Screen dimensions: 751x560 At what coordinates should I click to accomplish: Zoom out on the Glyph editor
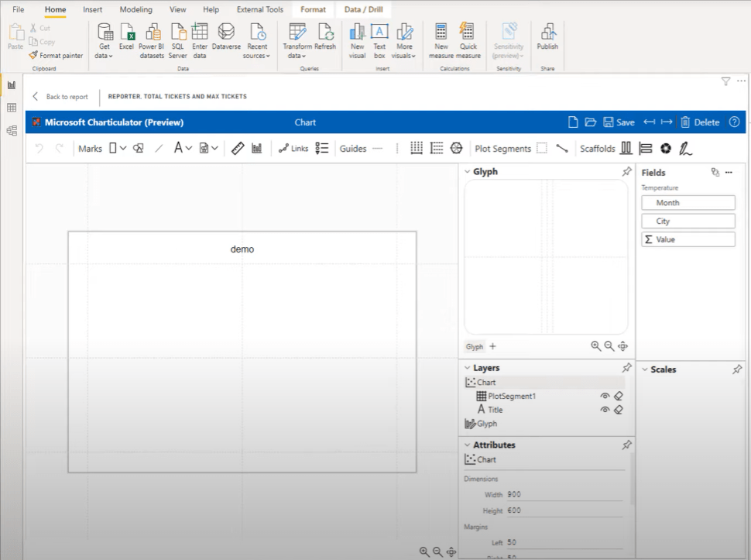(609, 346)
